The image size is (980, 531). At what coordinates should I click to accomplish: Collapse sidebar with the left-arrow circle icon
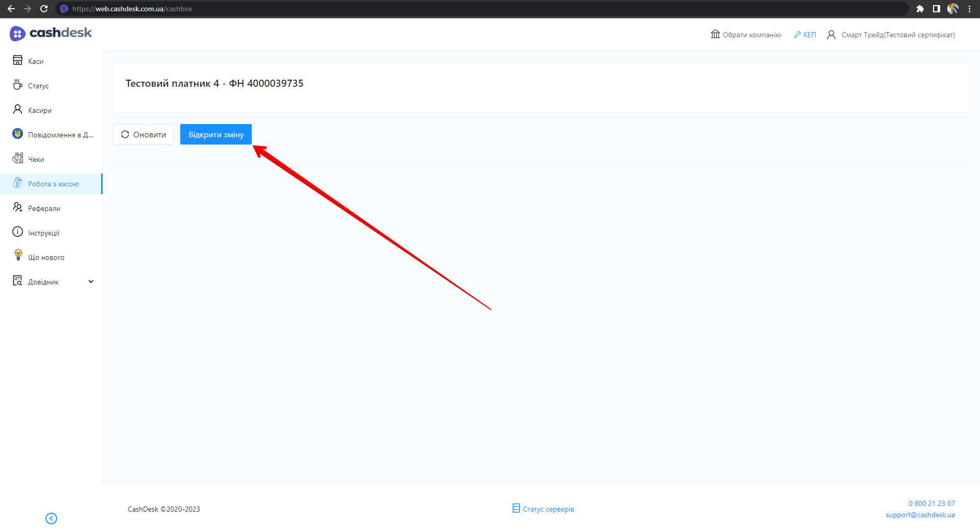(x=51, y=518)
